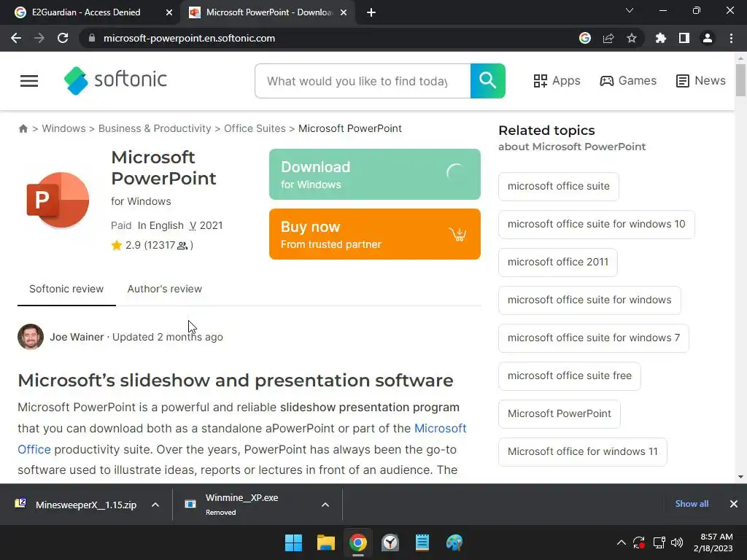Close the downloads bar

[734, 504]
